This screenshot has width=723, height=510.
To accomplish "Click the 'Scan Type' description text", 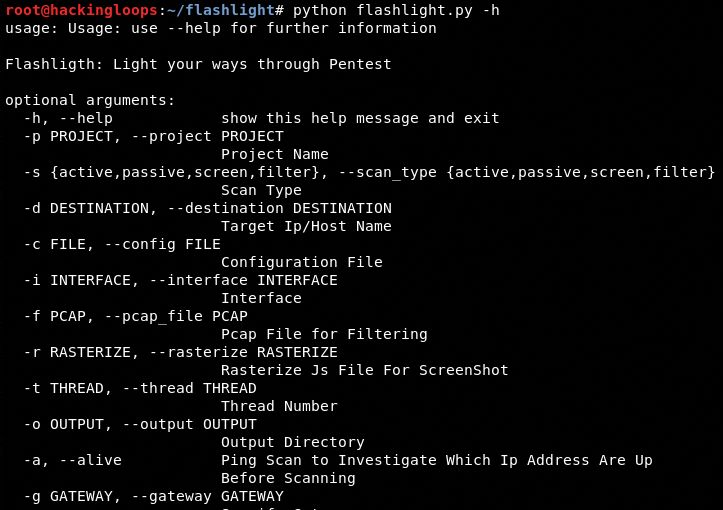I will click(x=261, y=190).
